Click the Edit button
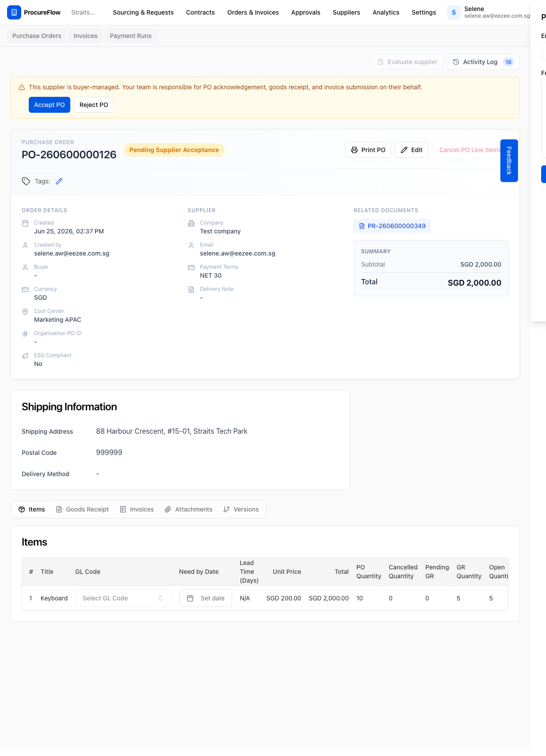Screen dimensions: 546x756 coord(411,150)
